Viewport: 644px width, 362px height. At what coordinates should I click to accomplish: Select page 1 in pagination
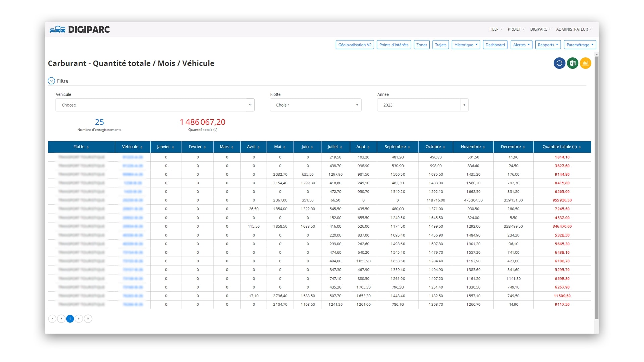pos(70,319)
